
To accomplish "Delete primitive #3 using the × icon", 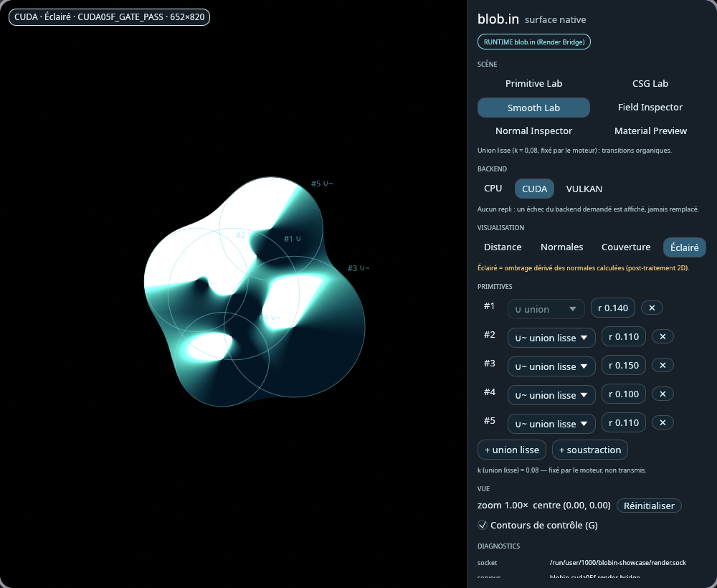I will click(663, 365).
